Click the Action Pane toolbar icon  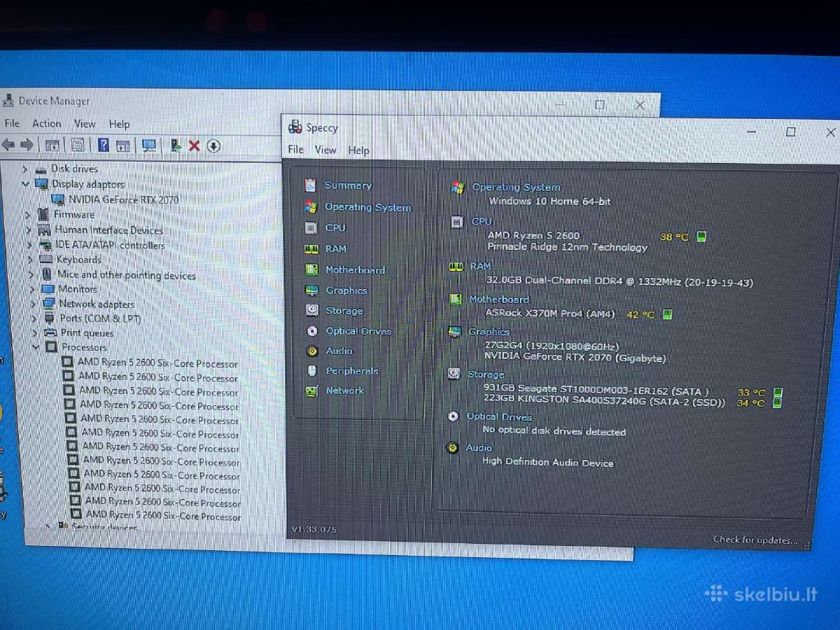click(123, 146)
